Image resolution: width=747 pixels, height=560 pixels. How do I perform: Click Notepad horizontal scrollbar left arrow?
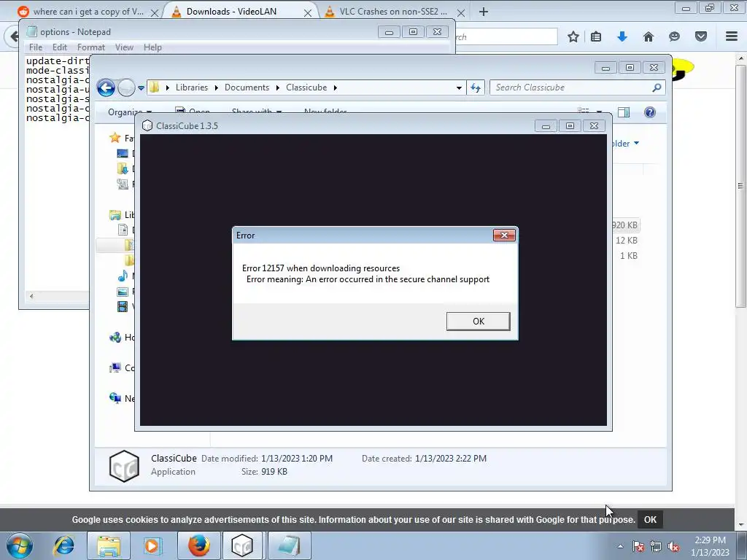coord(31,296)
